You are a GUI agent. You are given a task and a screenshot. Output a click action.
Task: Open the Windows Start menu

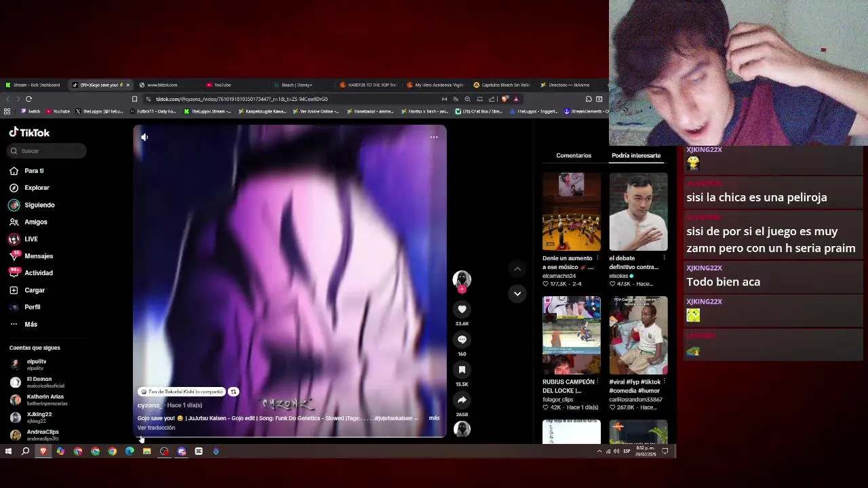(x=8, y=451)
